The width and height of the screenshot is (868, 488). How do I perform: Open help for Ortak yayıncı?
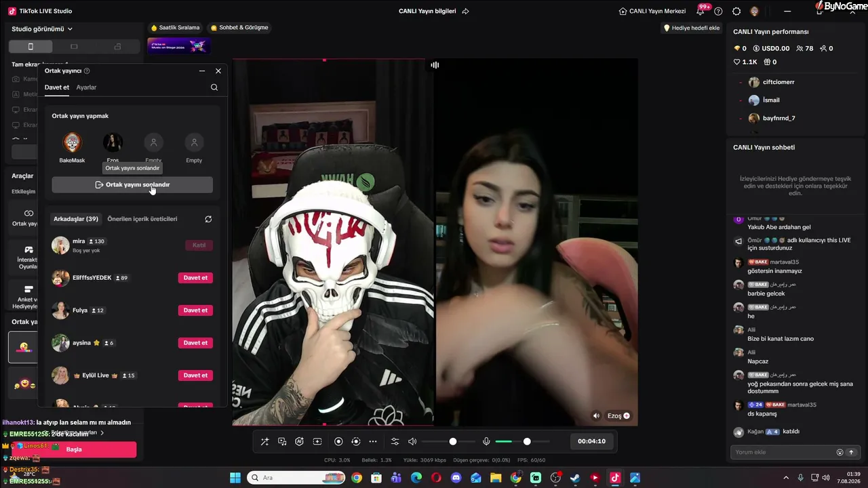click(x=87, y=70)
